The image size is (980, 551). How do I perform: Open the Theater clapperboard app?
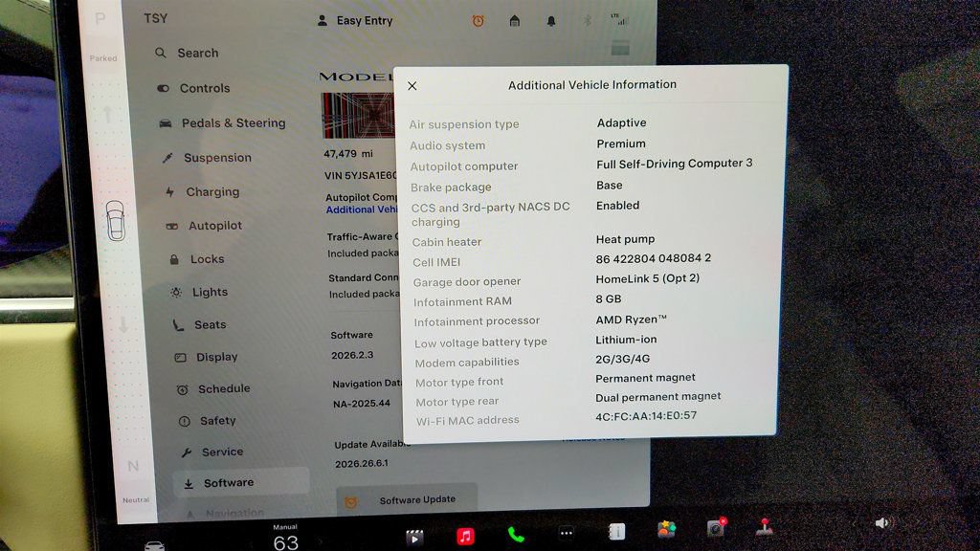click(414, 537)
